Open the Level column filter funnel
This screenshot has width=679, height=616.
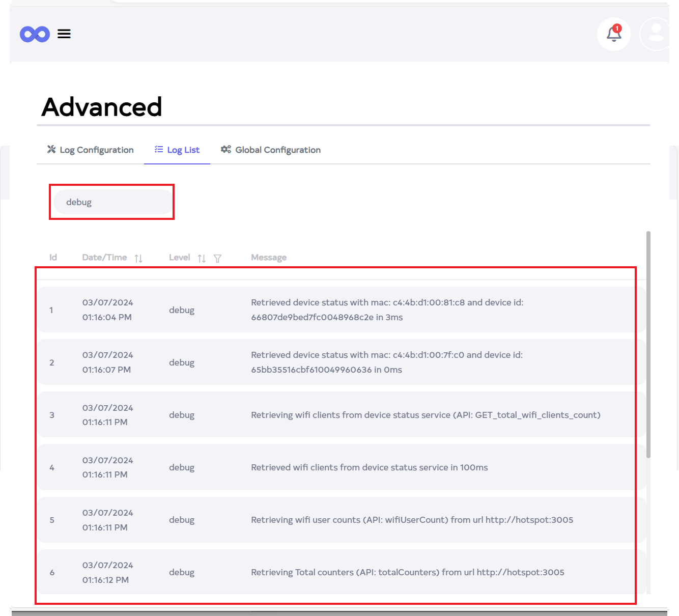tap(217, 259)
